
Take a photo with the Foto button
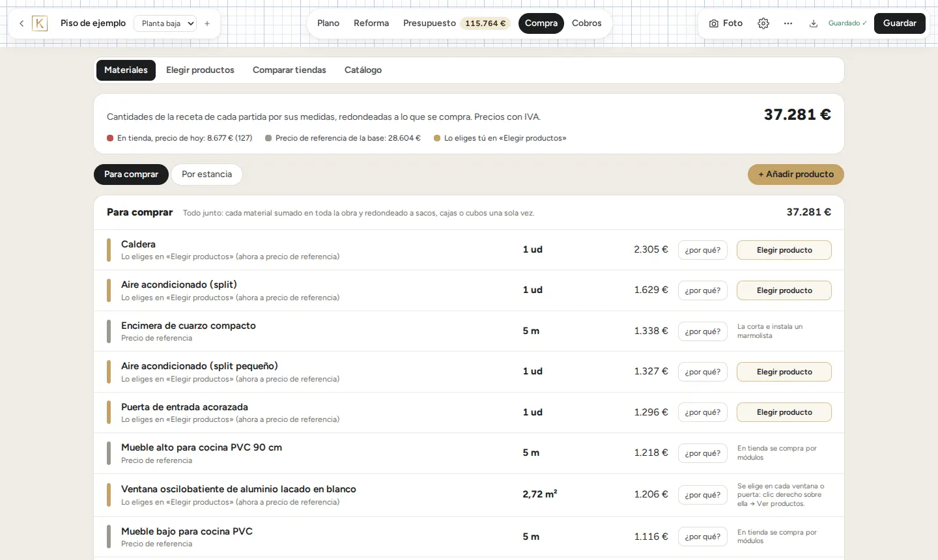point(726,23)
